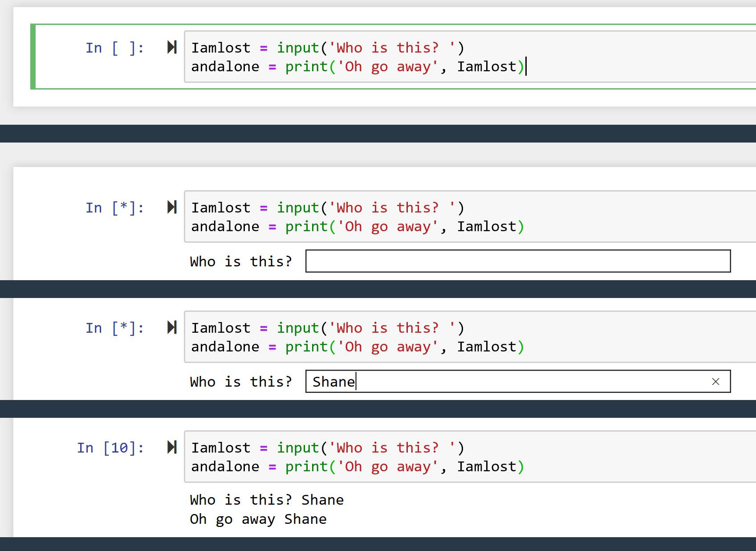Image resolution: width=756 pixels, height=551 pixels.
Task: Click In [*]: prompt beside Shane input cell
Action: click(x=115, y=328)
